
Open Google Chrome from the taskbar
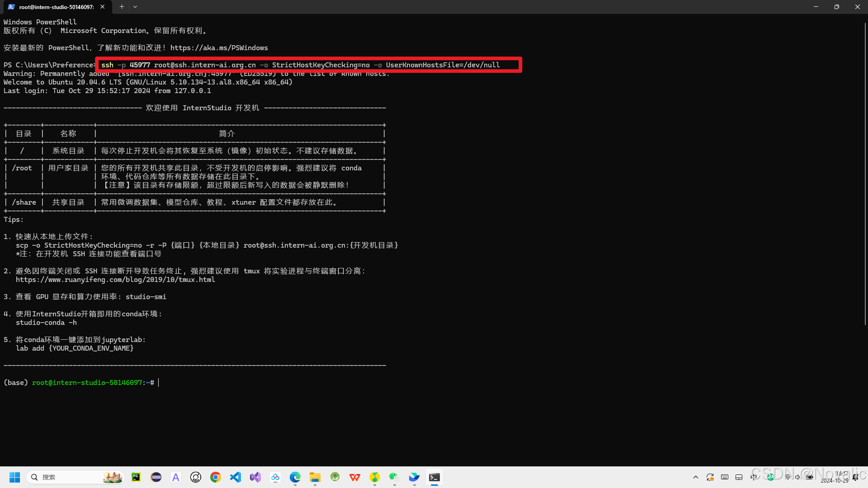coord(216,477)
